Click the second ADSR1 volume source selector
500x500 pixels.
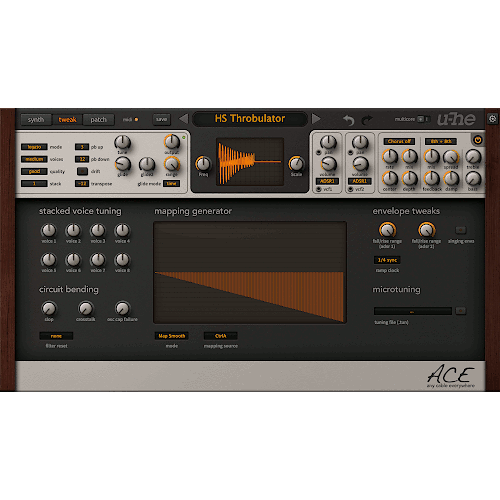pyautogui.click(x=359, y=181)
